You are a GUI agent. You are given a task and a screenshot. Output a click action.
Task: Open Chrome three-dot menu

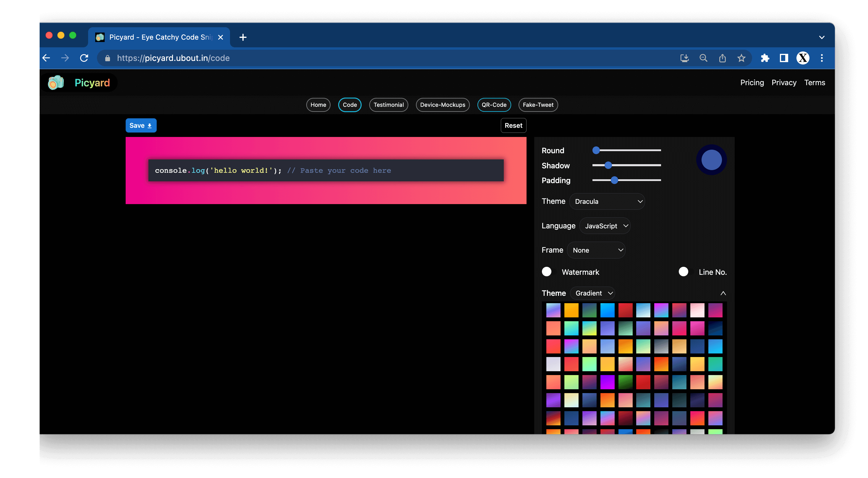coord(822,58)
